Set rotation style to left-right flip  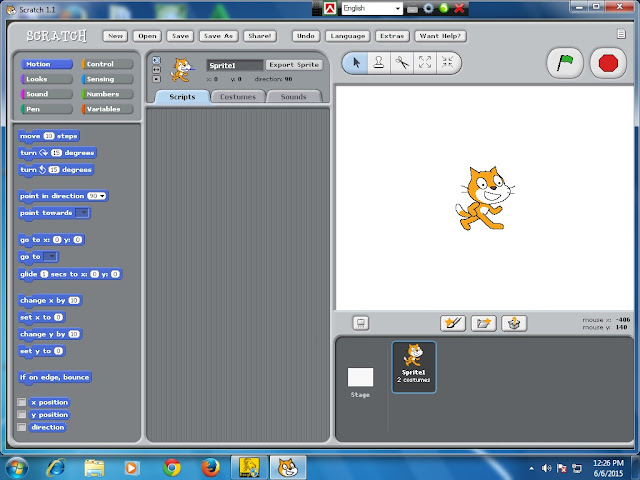(x=157, y=70)
